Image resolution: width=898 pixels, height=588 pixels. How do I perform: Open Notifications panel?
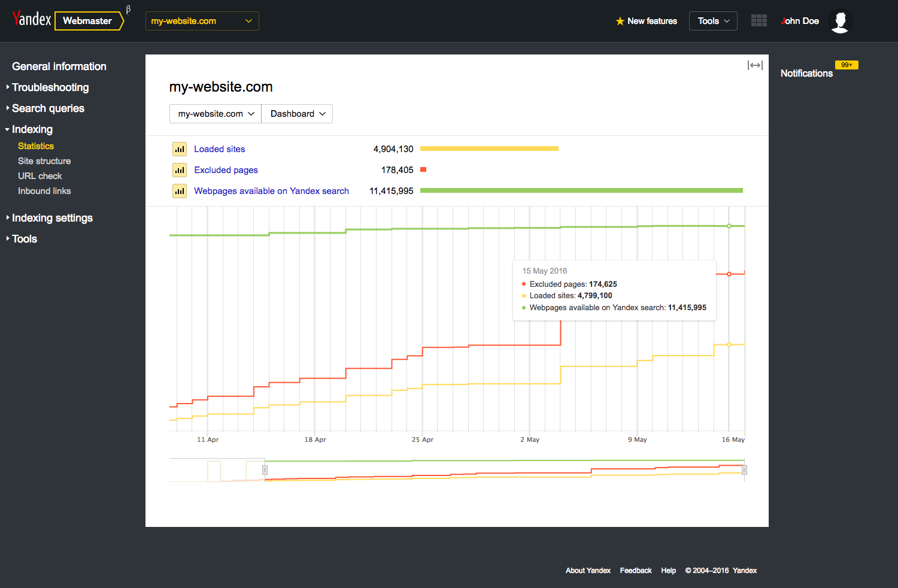coord(806,73)
